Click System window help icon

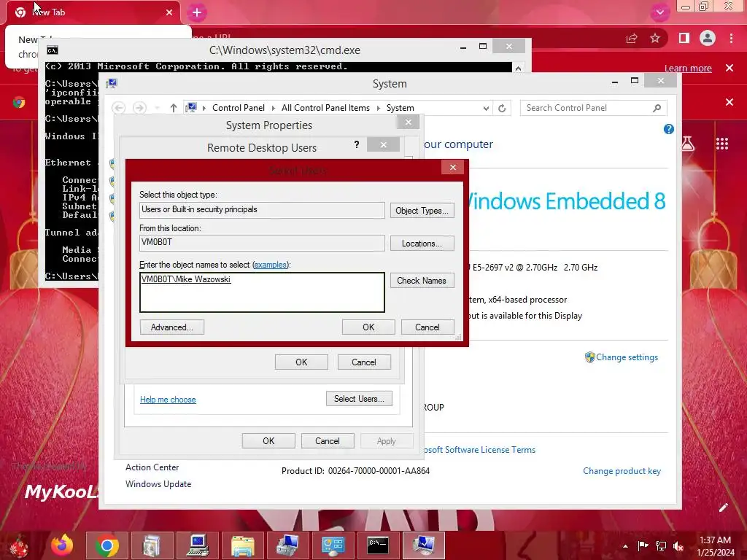[668, 129]
